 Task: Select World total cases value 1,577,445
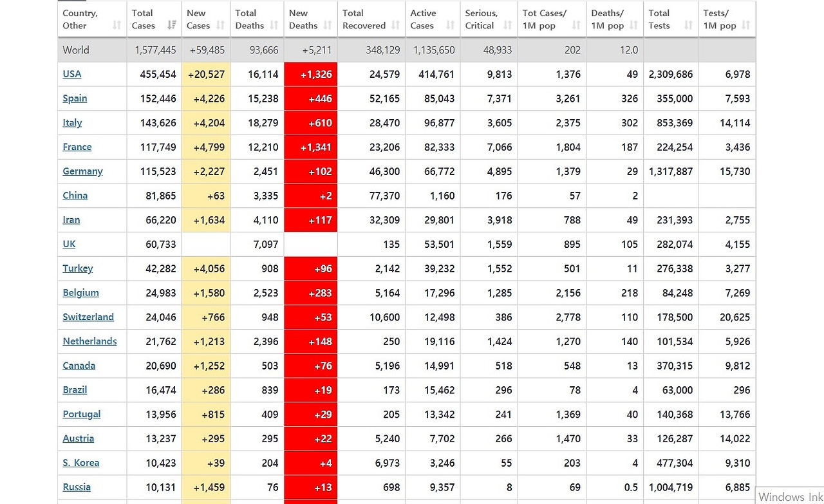156,50
